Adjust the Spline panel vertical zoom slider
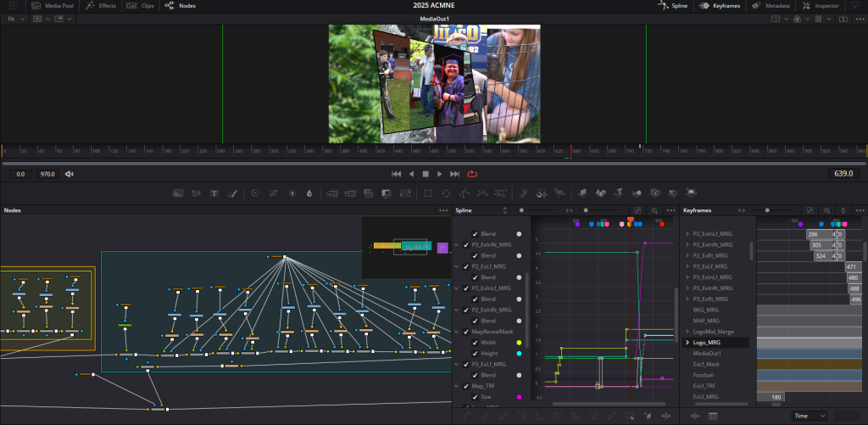The image size is (868, 425). click(521, 210)
